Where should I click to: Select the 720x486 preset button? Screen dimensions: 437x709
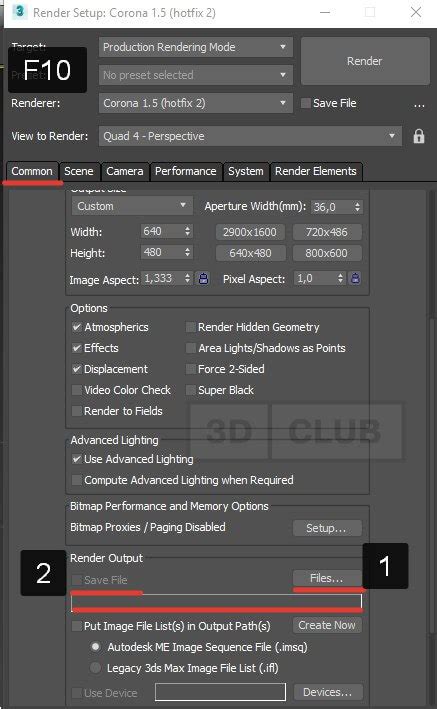coord(327,232)
